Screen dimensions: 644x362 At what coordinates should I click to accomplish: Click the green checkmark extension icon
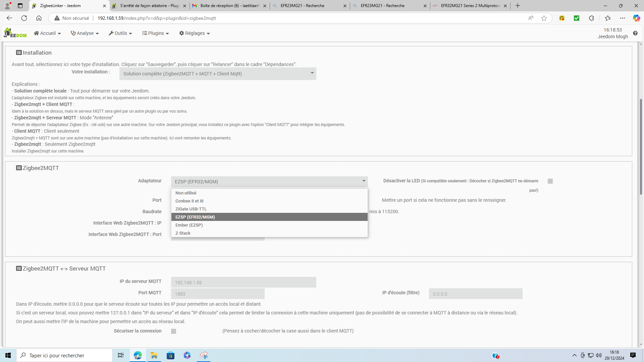pos(577,18)
